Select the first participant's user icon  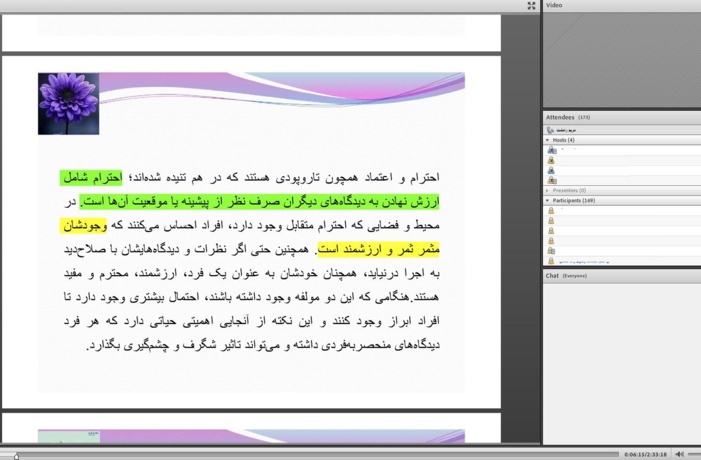(x=551, y=211)
